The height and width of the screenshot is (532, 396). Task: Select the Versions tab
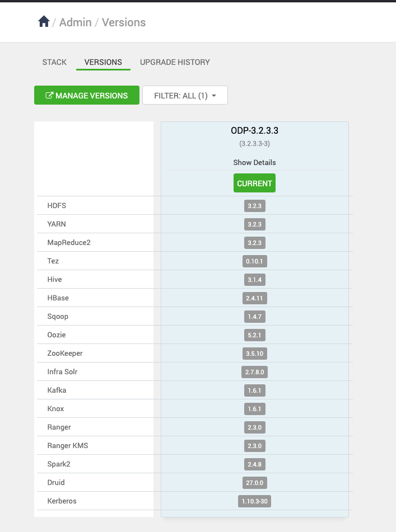point(103,62)
